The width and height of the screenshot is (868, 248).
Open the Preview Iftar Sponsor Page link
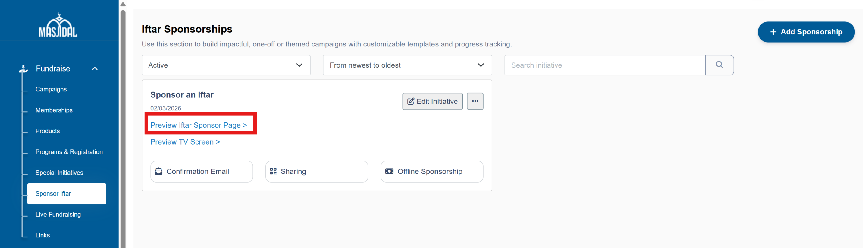[x=198, y=125]
